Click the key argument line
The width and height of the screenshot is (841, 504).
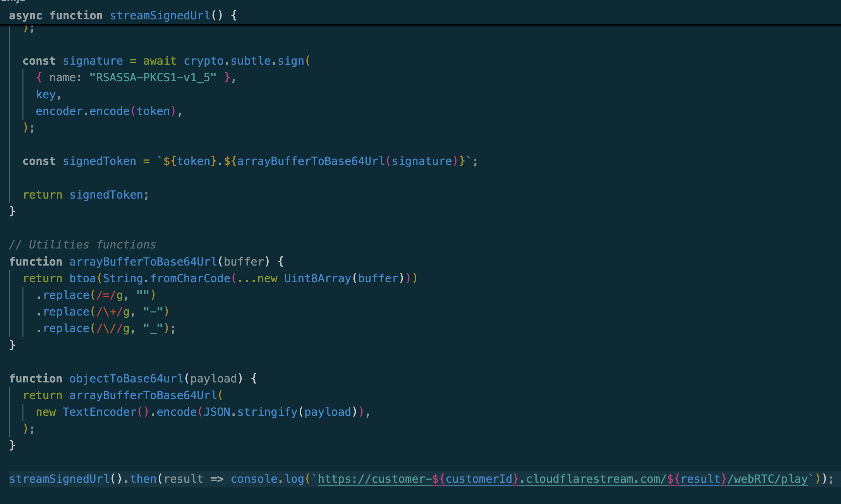pyautogui.click(x=46, y=94)
